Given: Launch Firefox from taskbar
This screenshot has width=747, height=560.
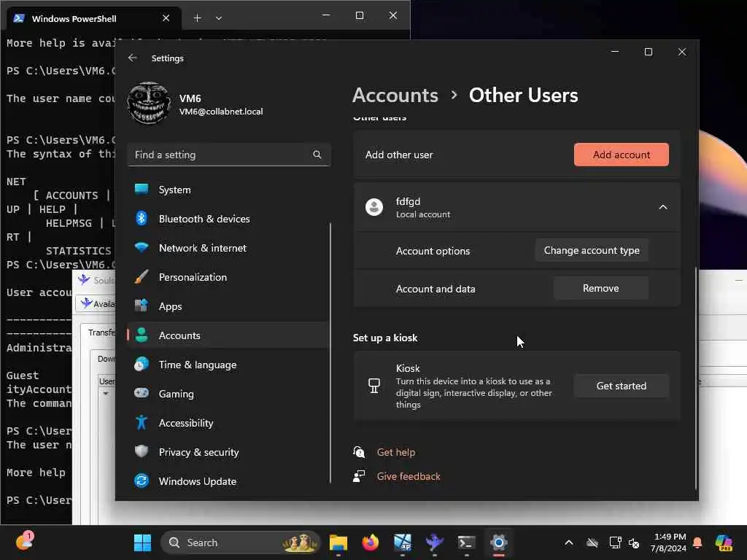Looking at the screenshot, I should [370, 542].
